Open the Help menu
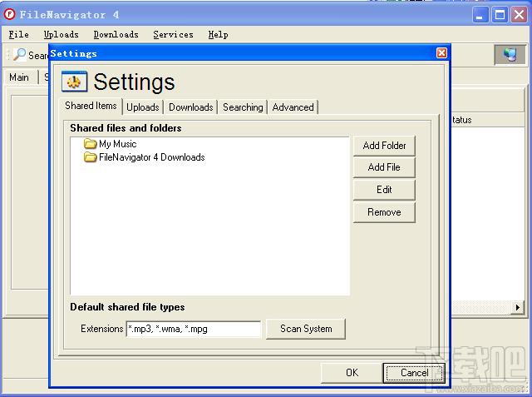 218,35
